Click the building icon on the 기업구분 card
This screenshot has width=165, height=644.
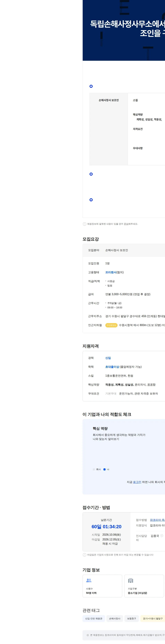pyautogui.click(x=131, y=581)
